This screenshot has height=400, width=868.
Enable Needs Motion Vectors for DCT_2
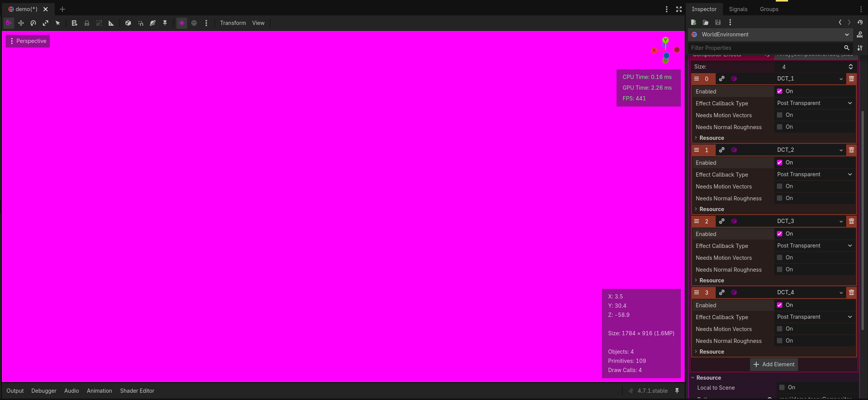tap(780, 186)
